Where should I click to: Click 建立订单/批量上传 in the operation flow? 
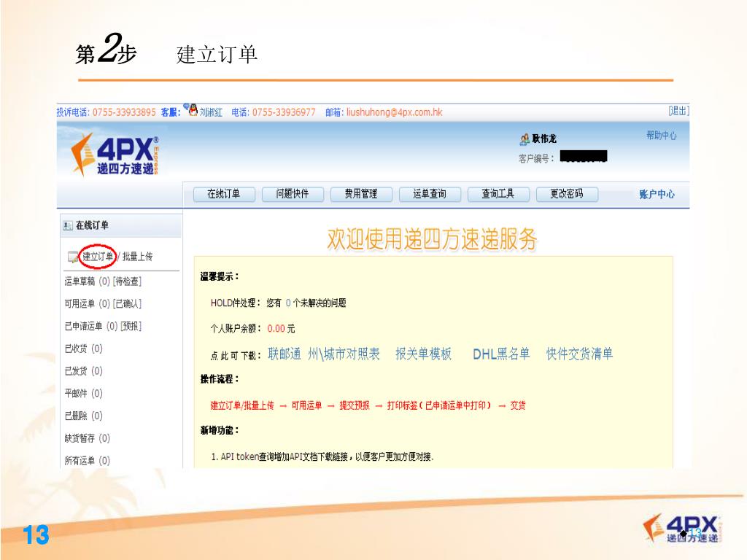[x=242, y=405]
